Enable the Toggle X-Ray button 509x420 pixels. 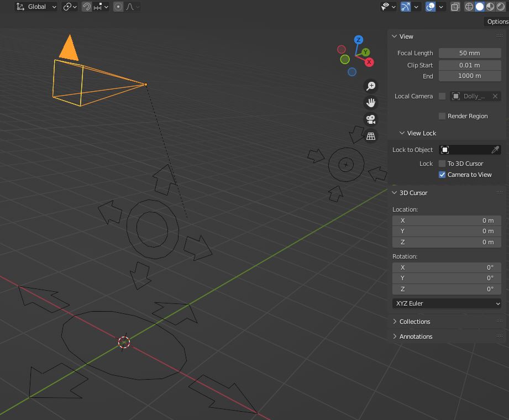455,6
